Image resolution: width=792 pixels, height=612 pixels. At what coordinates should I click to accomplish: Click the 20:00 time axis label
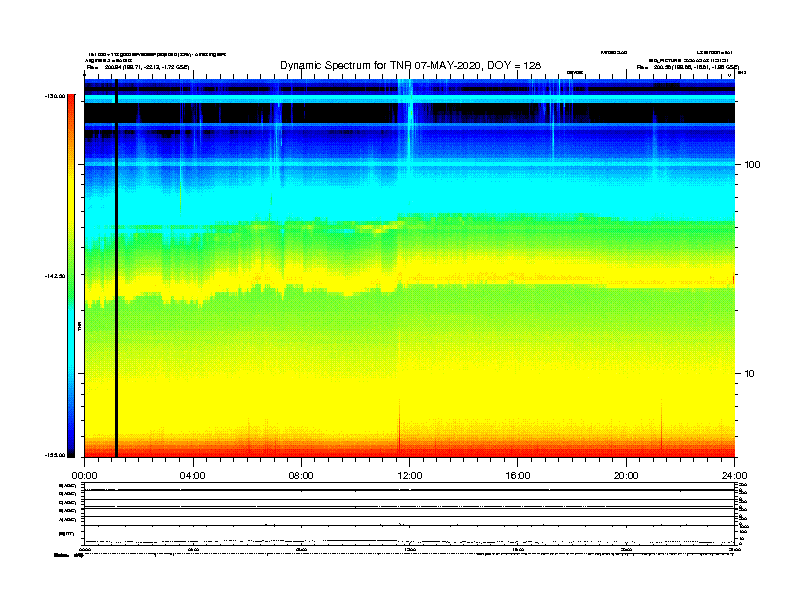pos(626,476)
